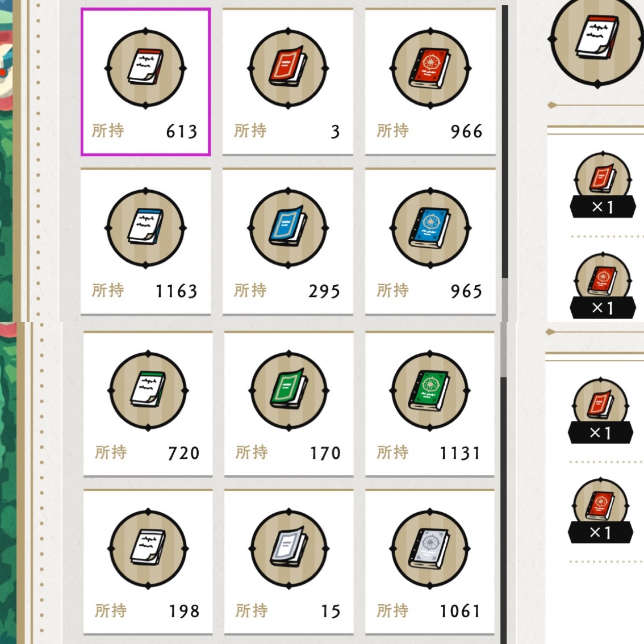Choose the blue hardcover tome with 965 owned
This screenshot has height=644, width=644.
[x=430, y=241]
